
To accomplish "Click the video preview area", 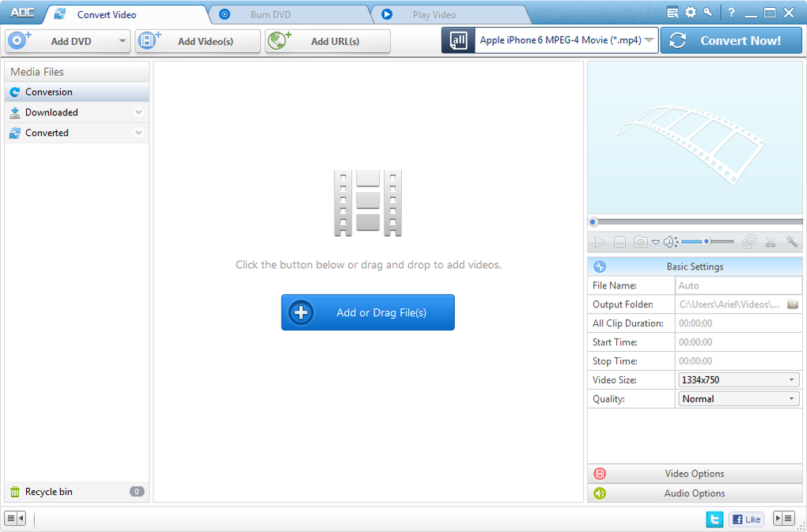I will 695,138.
